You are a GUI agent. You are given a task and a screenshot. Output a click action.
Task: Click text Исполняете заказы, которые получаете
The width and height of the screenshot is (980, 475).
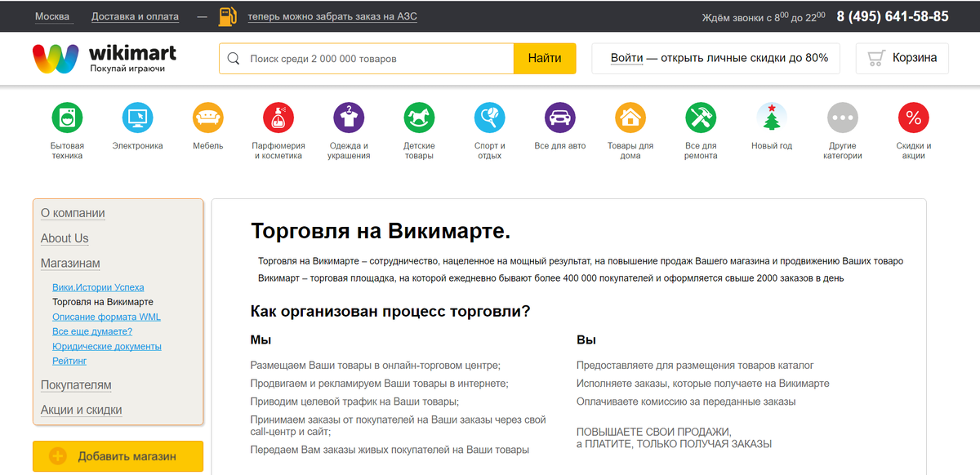[703, 384]
